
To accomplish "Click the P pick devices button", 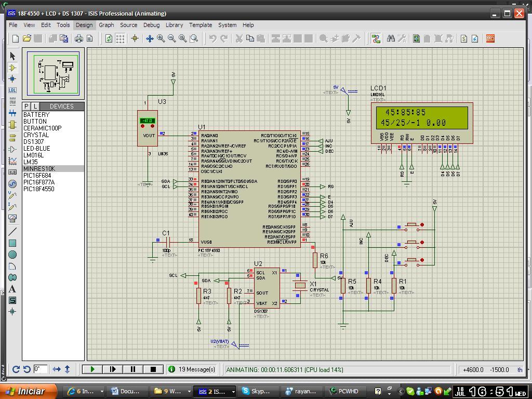I will click(27, 106).
